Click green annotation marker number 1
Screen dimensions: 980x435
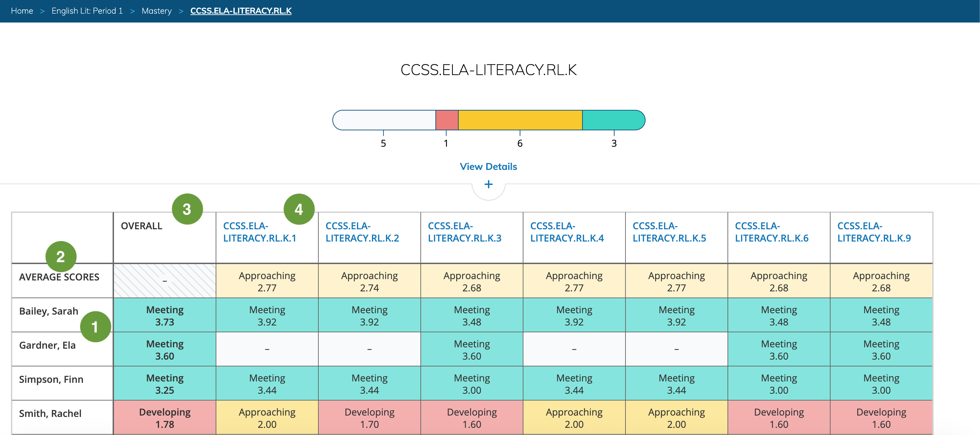click(95, 327)
